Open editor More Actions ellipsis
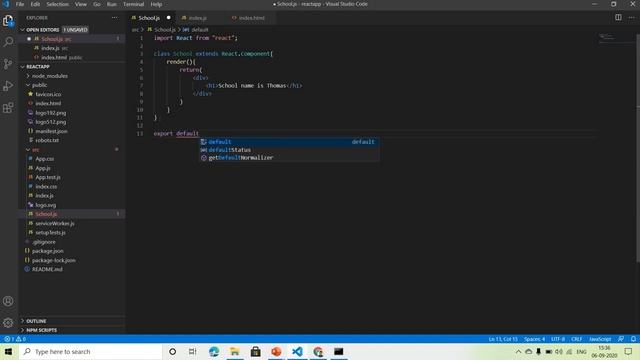 point(631,18)
